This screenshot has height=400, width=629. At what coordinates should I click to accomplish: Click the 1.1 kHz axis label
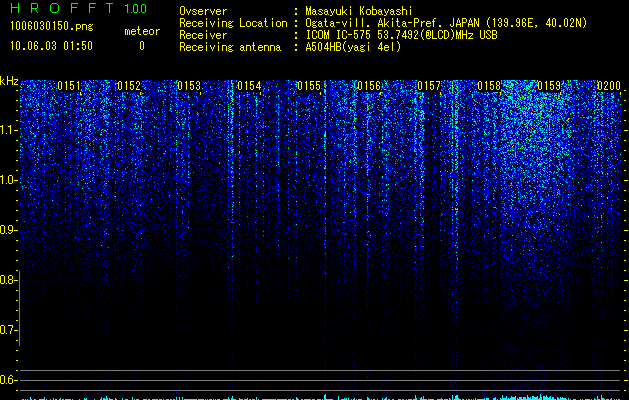(8, 130)
